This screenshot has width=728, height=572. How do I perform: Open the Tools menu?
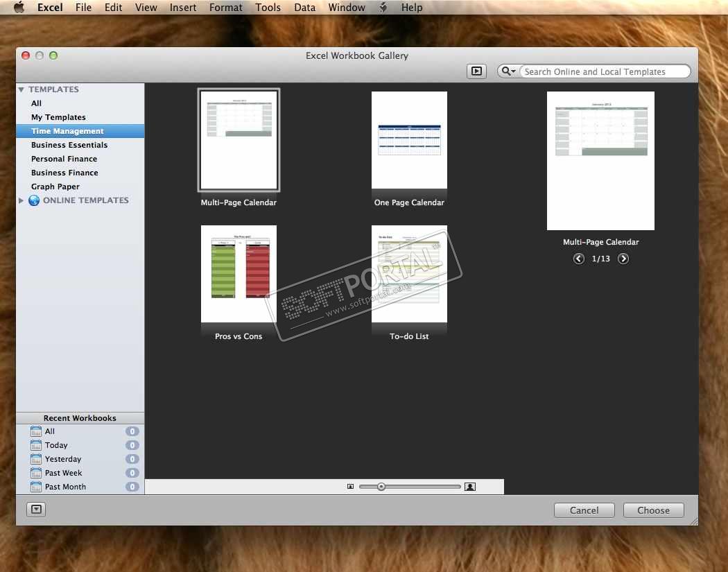pos(268,8)
